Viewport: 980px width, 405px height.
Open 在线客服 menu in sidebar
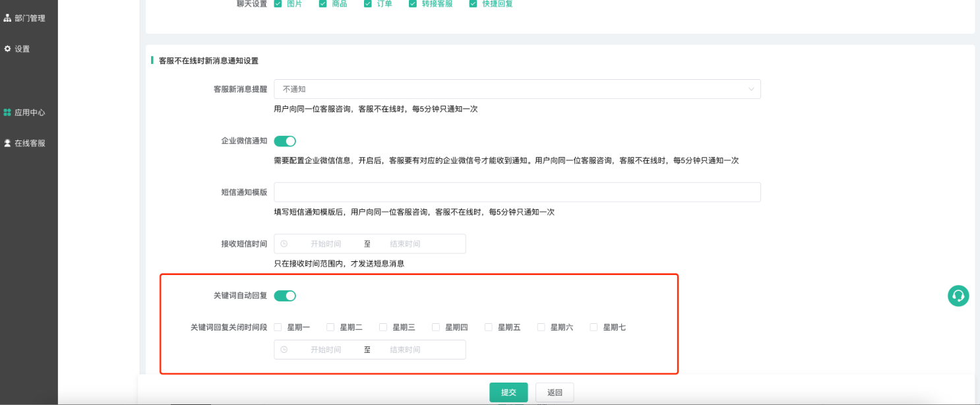(x=30, y=143)
